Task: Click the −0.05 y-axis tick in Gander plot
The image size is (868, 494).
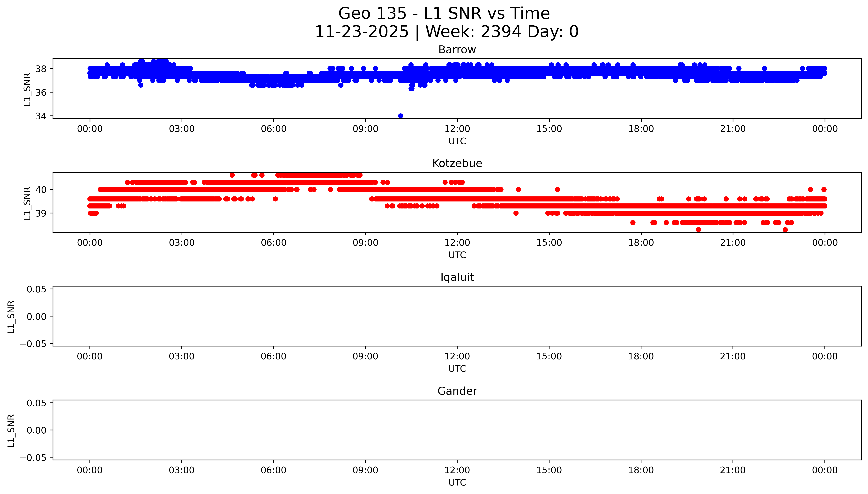Action: 33,458
